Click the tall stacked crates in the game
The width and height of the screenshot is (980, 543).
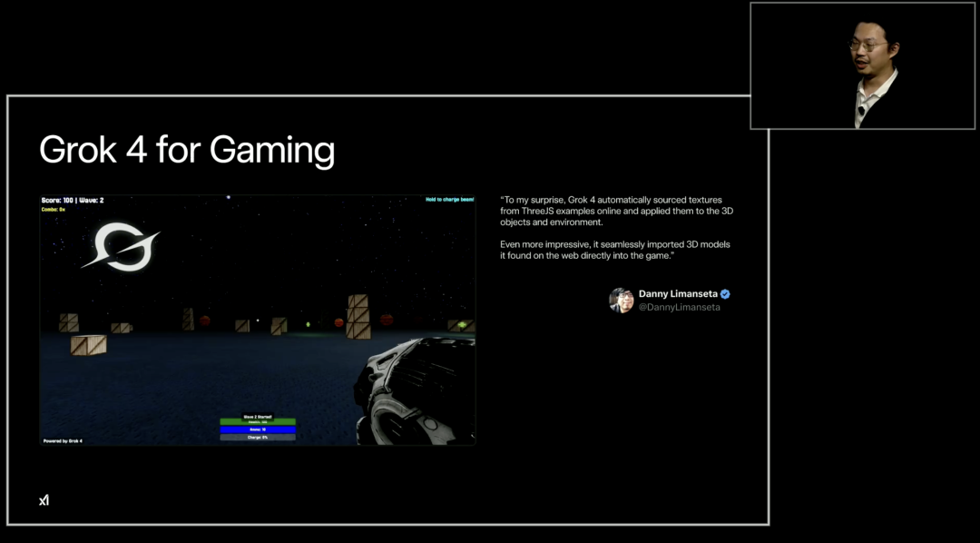tap(358, 315)
